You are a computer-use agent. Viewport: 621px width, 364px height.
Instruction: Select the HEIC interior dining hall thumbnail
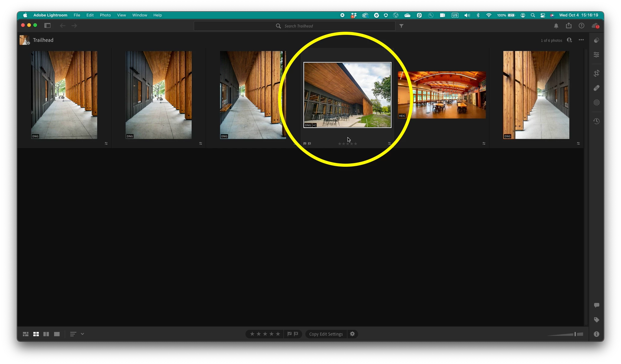442,95
